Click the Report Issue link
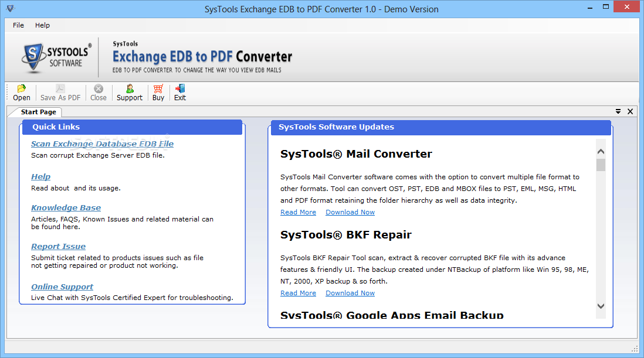 pos(58,247)
